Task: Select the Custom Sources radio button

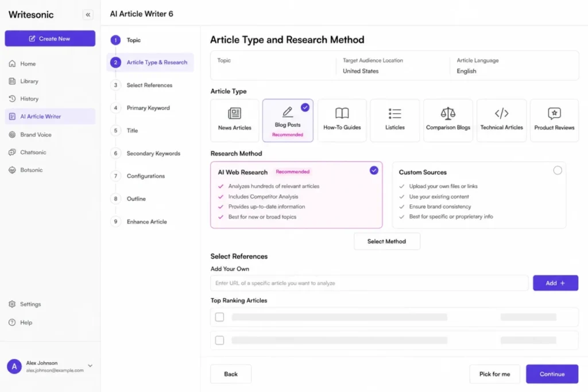Action: [558, 170]
